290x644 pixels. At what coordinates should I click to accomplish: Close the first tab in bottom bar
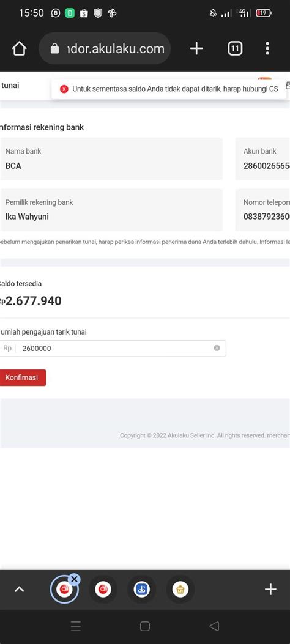74,579
